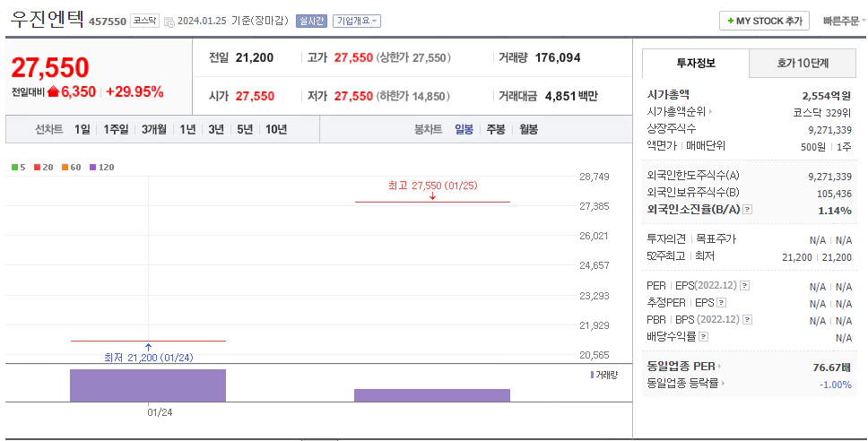Click the calendar icon beside 2024.01.25 date
The height and width of the screenshot is (441, 868).
pyautogui.click(x=169, y=22)
